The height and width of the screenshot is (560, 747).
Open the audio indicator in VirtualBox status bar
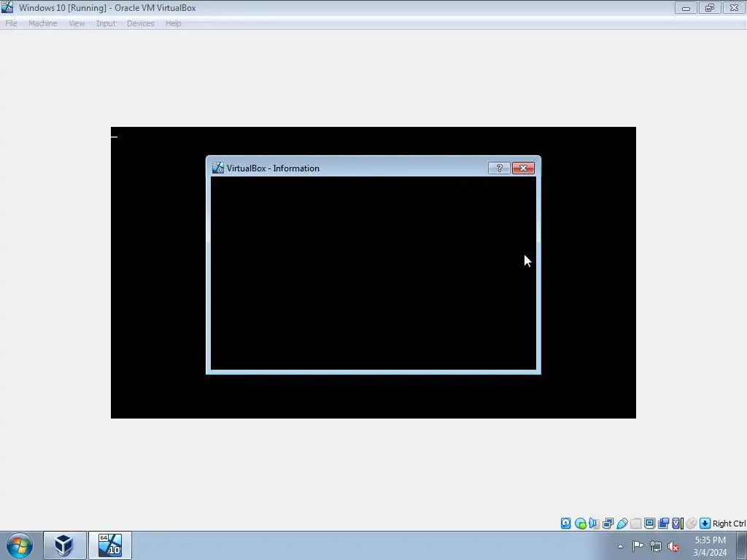(x=594, y=524)
